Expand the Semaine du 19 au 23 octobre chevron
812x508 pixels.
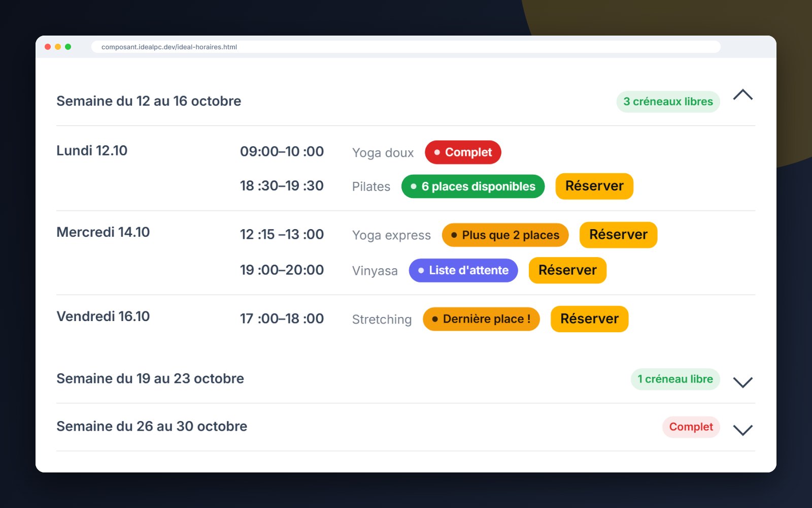click(743, 382)
